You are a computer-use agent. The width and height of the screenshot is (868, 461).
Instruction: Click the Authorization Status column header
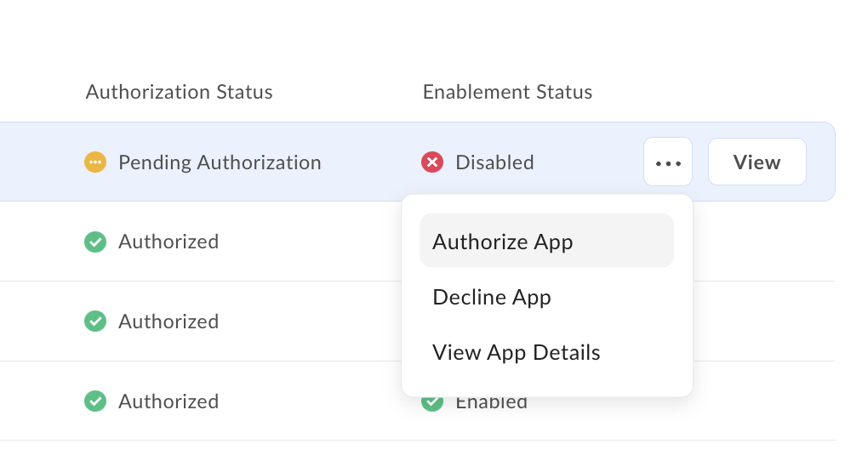(180, 92)
